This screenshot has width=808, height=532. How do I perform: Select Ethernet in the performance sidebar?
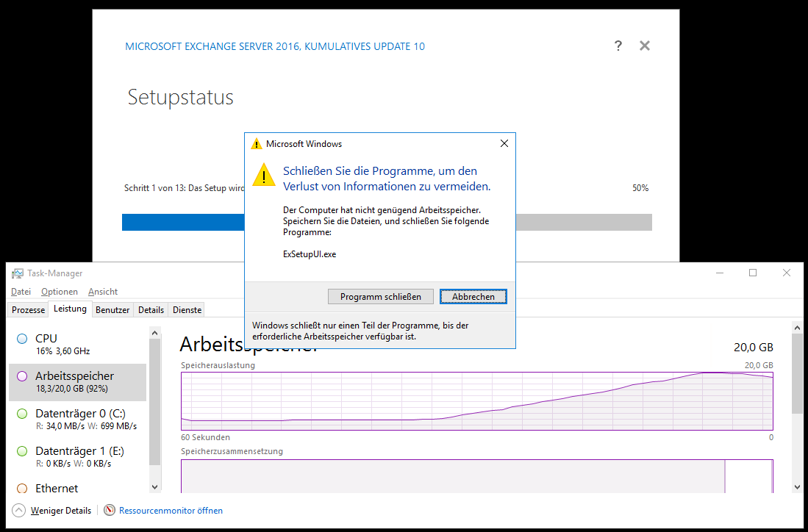(x=78, y=487)
